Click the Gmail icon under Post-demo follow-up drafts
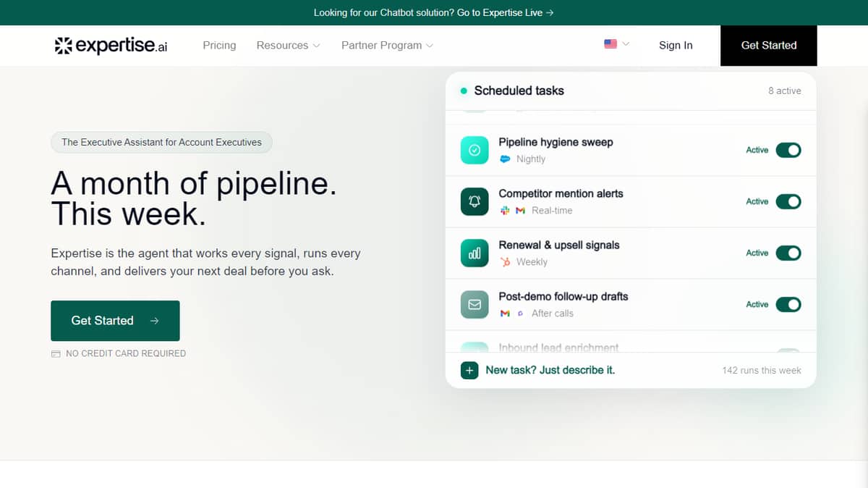This screenshot has width=868, height=488. tap(505, 314)
